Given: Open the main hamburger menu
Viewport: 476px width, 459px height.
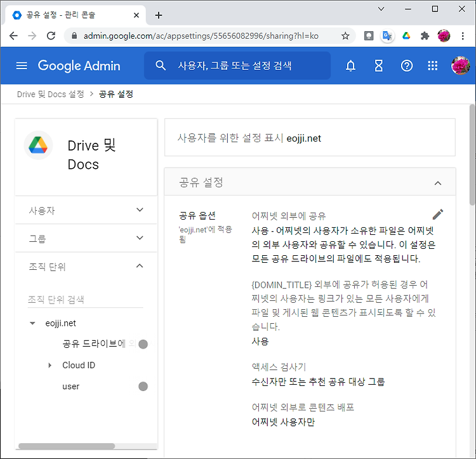Looking at the screenshot, I should [22, 65].
